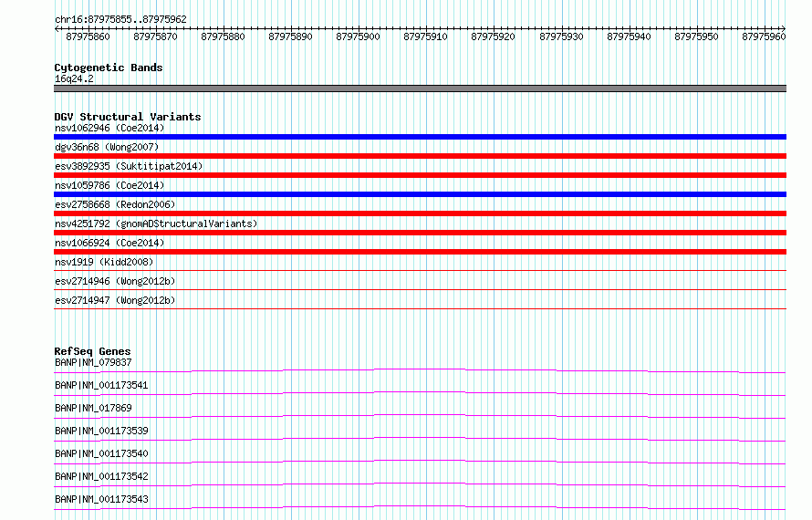812x520 pixels.
Task: Click the magenta line for BANP|NM_001173541
Action: (x=420, y=393)
